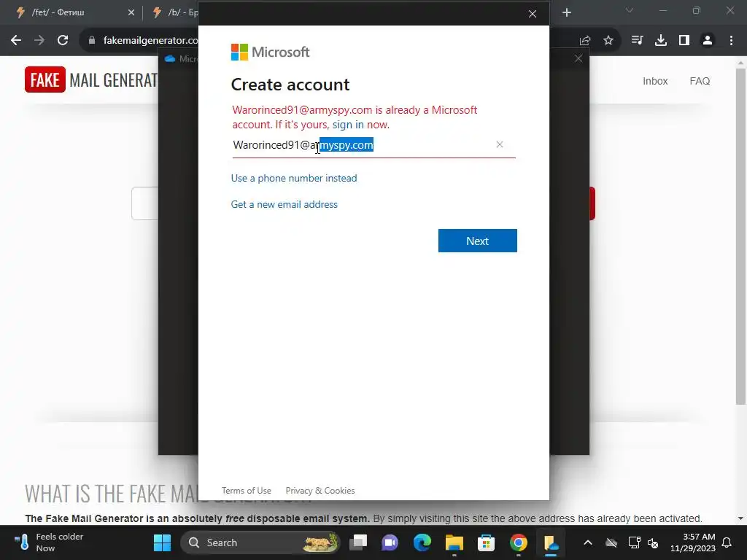Open the Teams Chat taskbar icon

(x=390, y=542)
